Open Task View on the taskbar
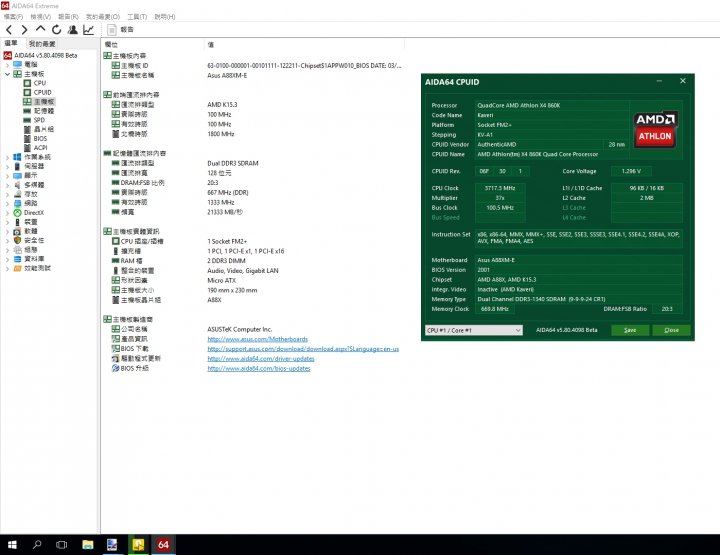Viewport: 720px width, 555px height. [x=61, y=544]
